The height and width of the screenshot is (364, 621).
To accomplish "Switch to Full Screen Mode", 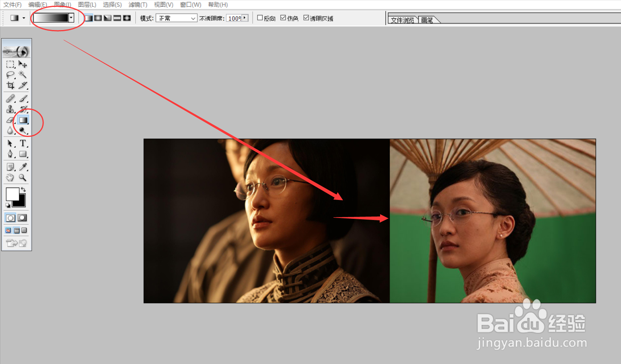I will [x=24, y=230].
